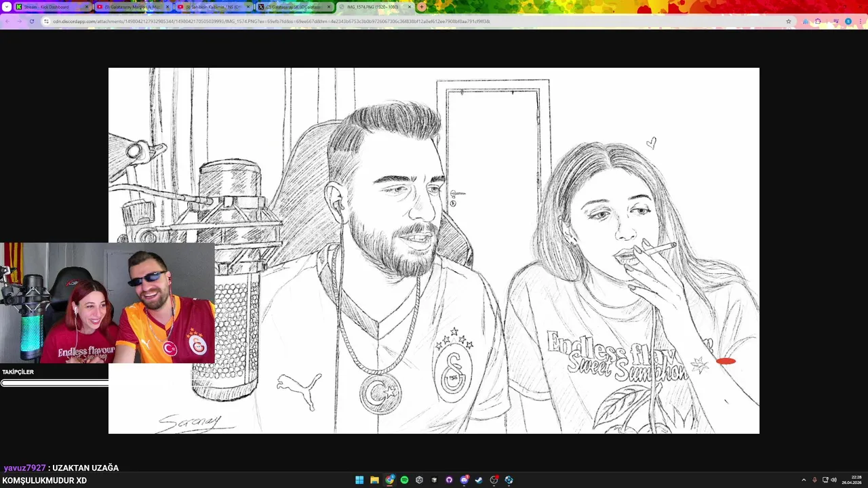Open the network tray icon

pos(825,480)
